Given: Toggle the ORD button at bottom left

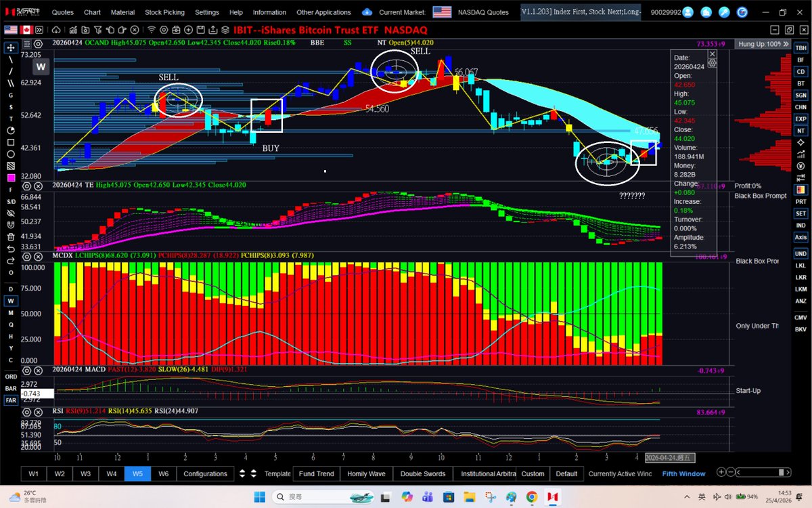Looking at the screenshot, I should click(11, 377).
